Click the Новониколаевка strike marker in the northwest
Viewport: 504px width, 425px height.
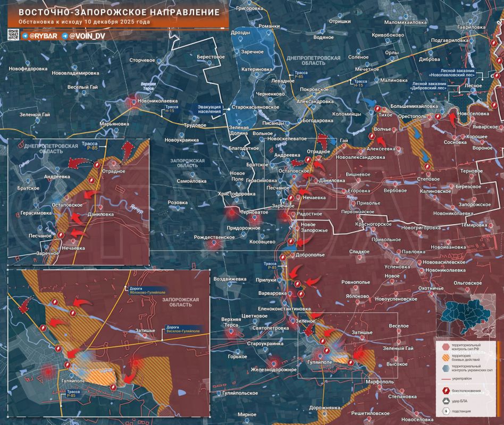point(131,102)
